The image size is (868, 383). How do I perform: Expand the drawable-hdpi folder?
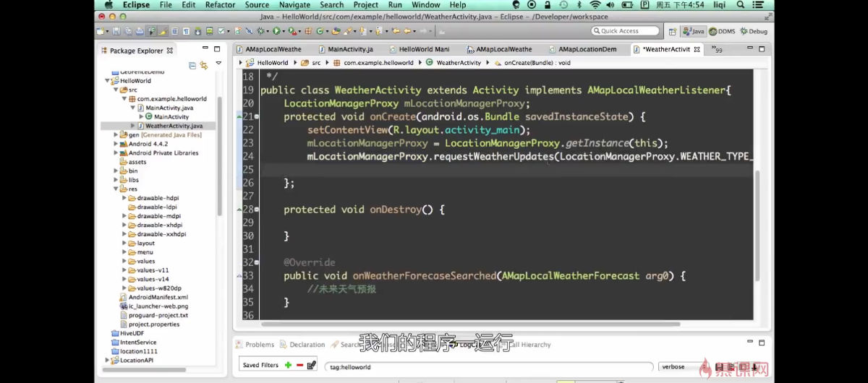coord(124,198)
